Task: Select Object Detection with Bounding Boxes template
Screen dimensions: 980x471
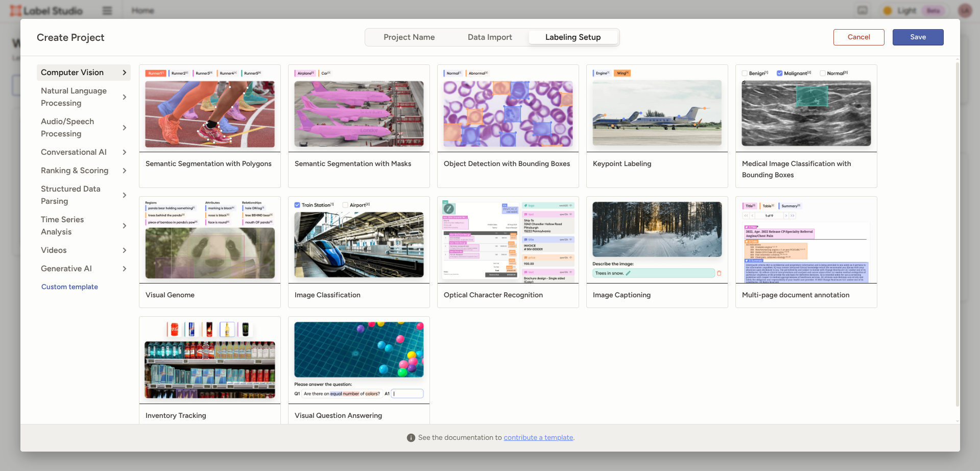Action: tap(508, 126)
